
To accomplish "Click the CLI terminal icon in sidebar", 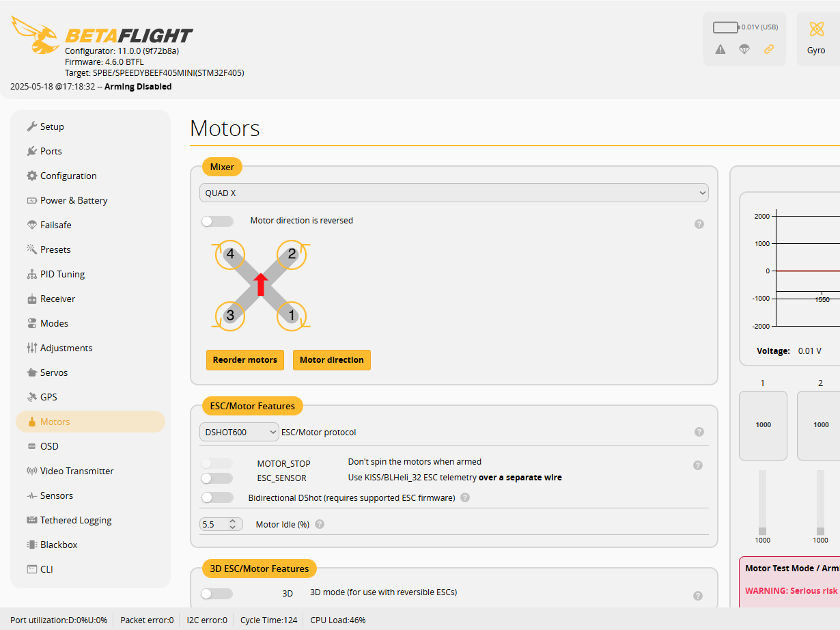I will click(31, 569).
